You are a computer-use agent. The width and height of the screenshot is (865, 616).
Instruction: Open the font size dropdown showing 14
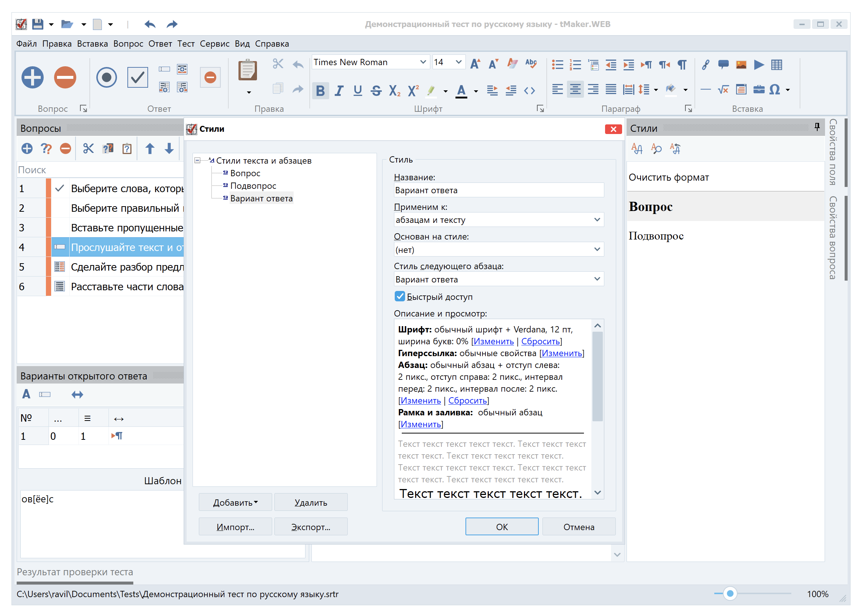click(459, 62)
